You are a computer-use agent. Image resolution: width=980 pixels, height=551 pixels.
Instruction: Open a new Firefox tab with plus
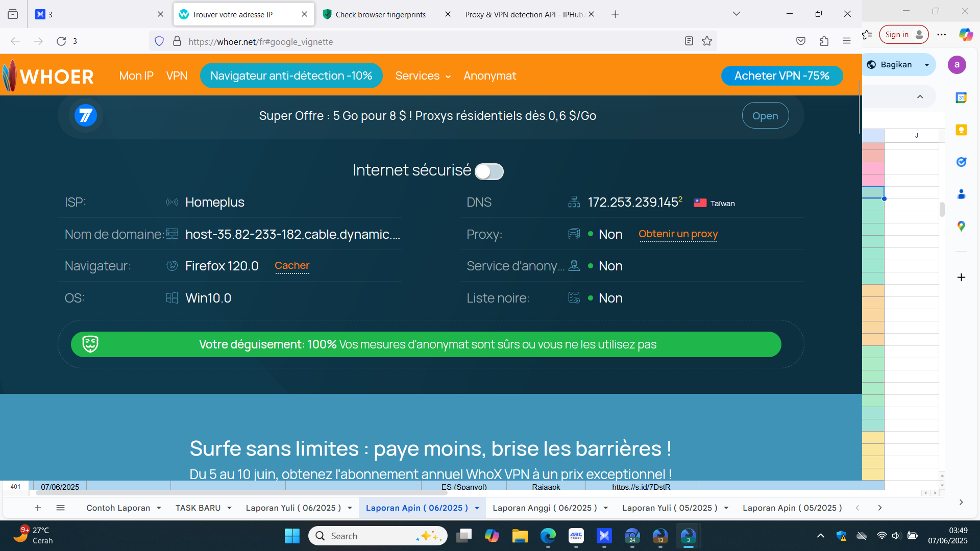click(615, 14)
